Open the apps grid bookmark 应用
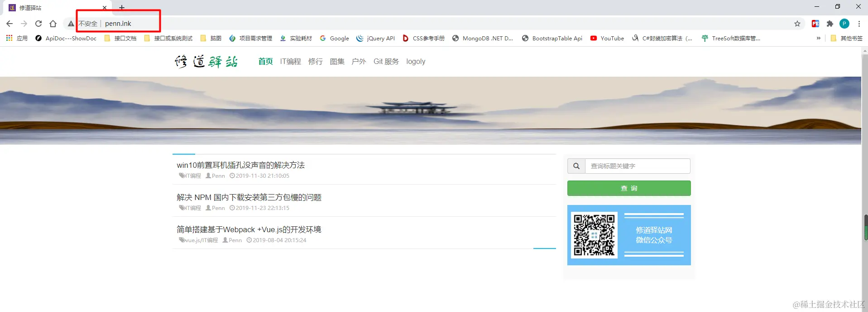The width and height of the screenshot is (868, 312). pos(17,38)
